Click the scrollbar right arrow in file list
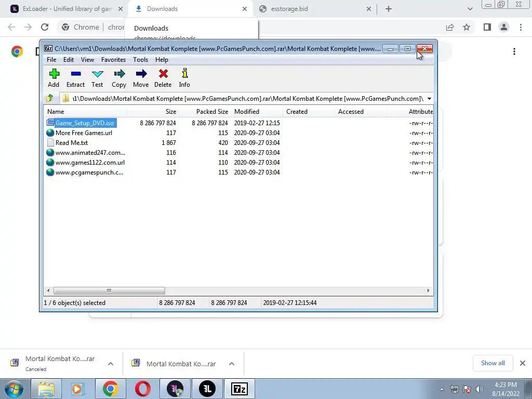532x399 pixels. click(428, 290)
